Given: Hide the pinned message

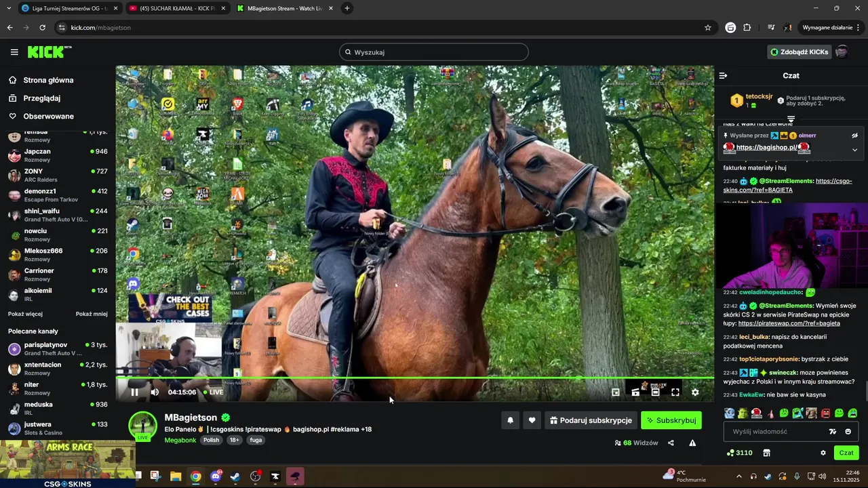Looking at the screenshot, I should tap(854, 136).
